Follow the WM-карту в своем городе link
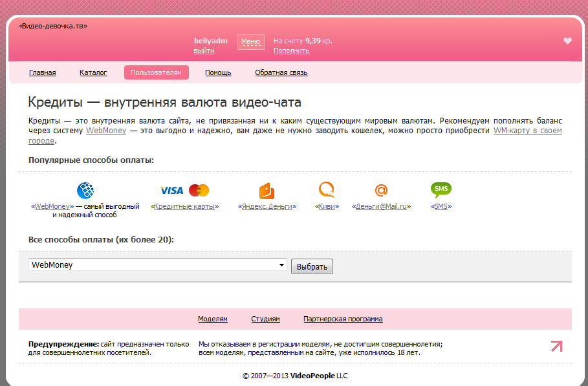This screenshot has width=588, height=386. [x=528, y=131]
